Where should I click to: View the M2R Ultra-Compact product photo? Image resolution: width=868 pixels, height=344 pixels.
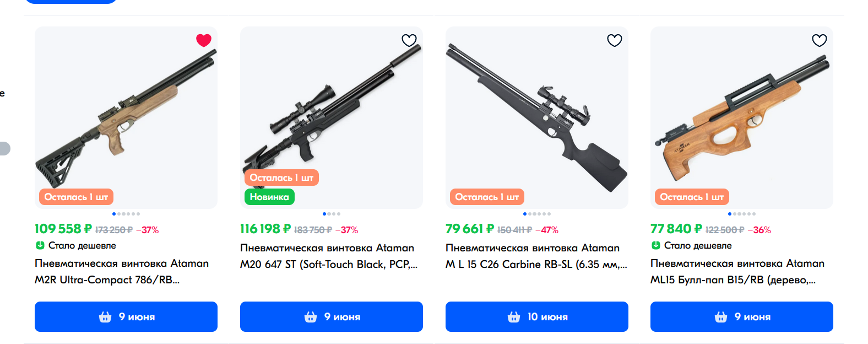pyautogui.click(x=126, y=117)
